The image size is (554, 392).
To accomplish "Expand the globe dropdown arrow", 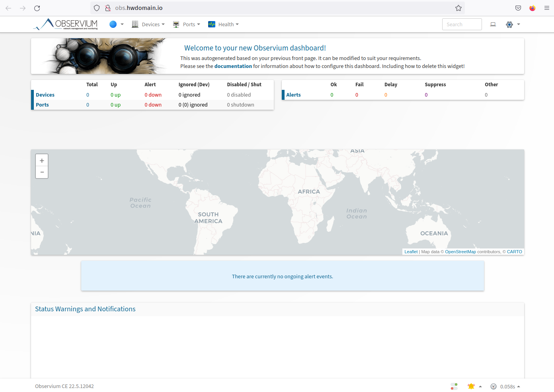I will [x=122, y=24].
